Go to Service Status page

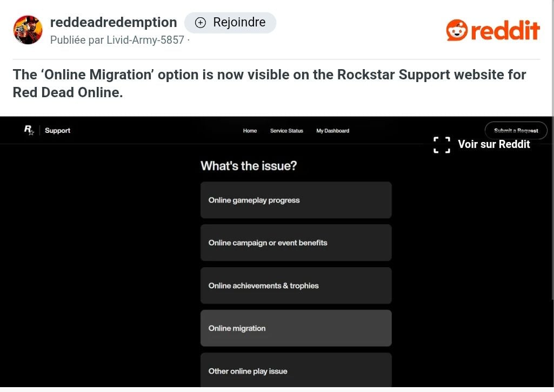tap(286, 131)
